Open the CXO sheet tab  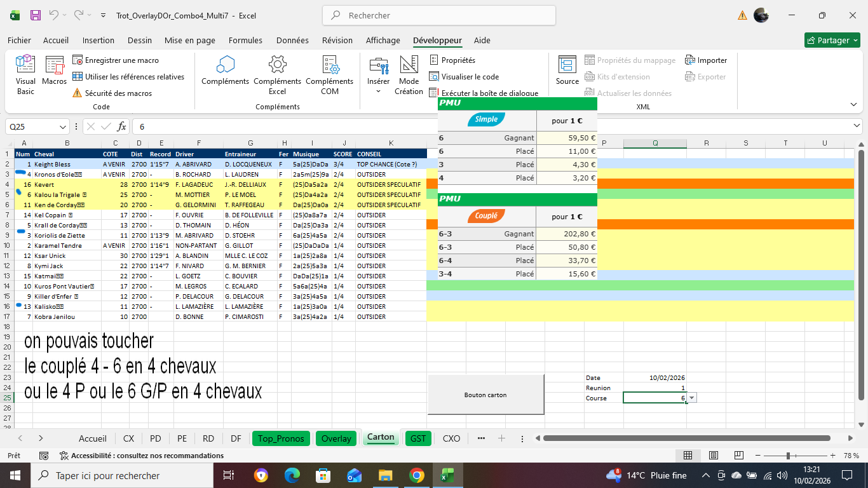coord(451,438)
